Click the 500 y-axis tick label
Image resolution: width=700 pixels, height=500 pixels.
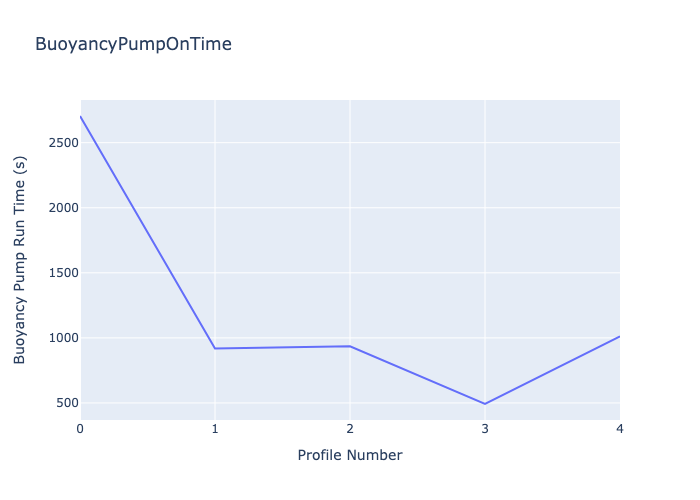[67, 403]
